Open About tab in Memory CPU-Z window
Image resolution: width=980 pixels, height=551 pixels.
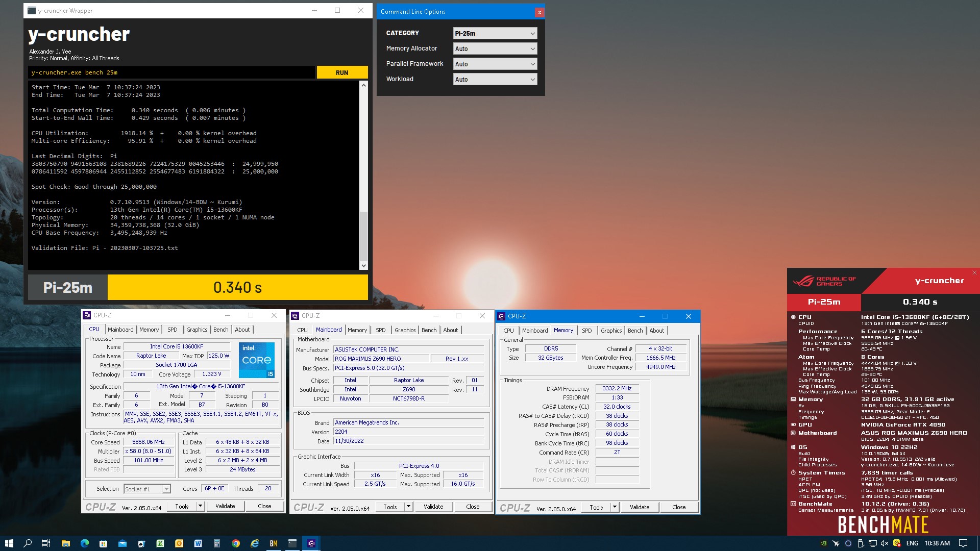click(x=657, y=331)
